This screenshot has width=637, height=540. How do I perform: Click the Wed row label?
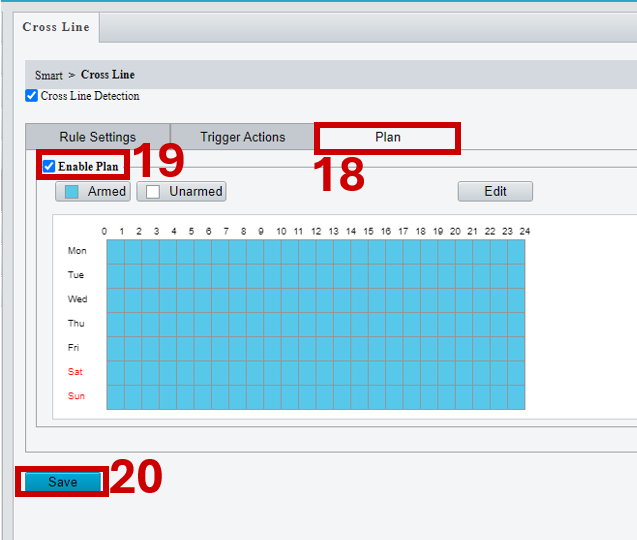pyautogui.click(x=77, y=299)
